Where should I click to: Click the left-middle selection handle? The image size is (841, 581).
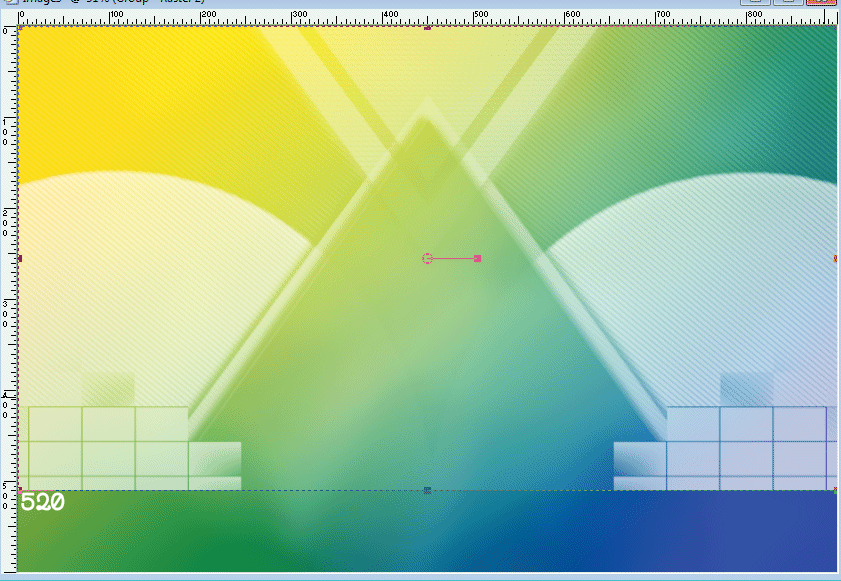click(x=20, y=258)
